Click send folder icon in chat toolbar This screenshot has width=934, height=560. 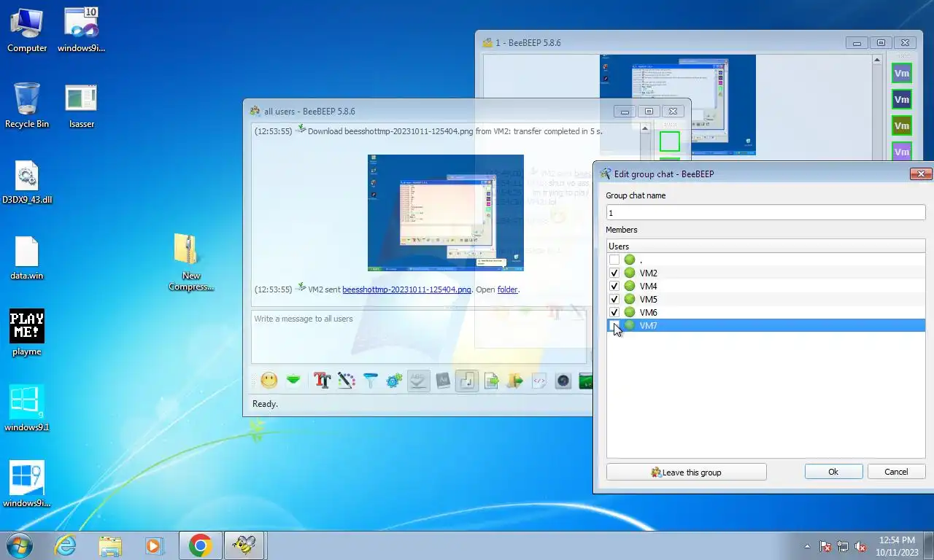[515, 380]
